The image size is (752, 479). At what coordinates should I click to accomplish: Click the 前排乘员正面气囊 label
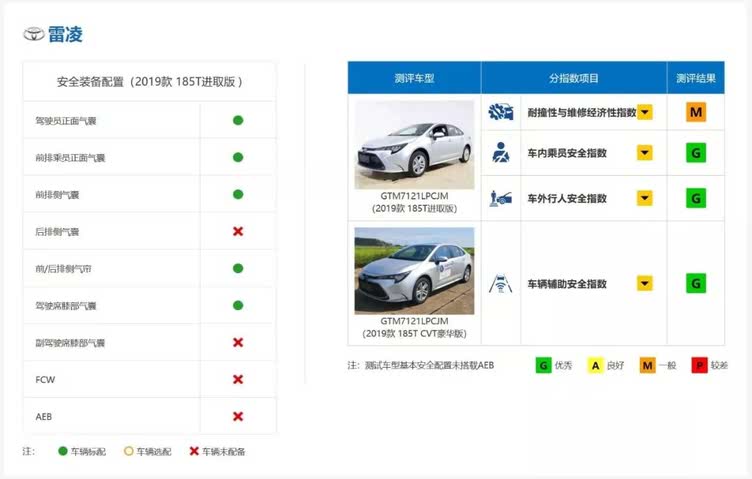[x=70, y=158]
